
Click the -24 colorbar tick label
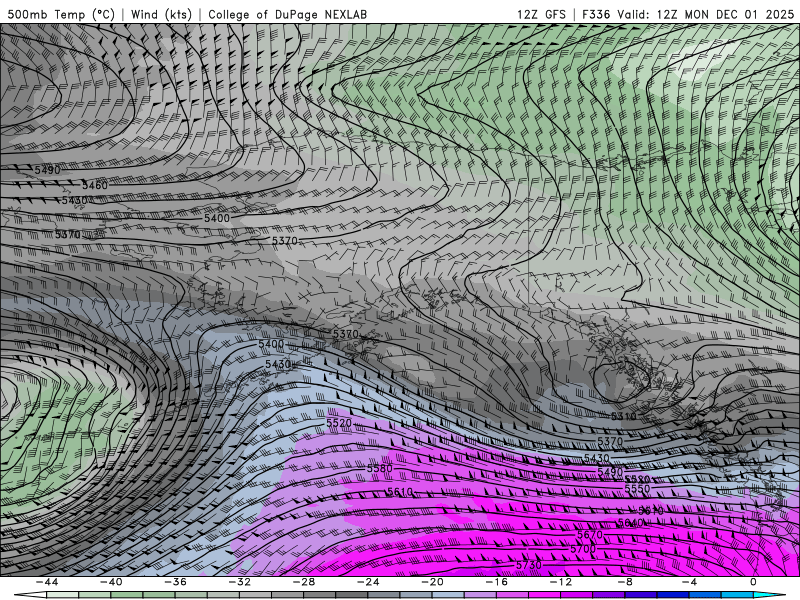(x=368, y=582)
